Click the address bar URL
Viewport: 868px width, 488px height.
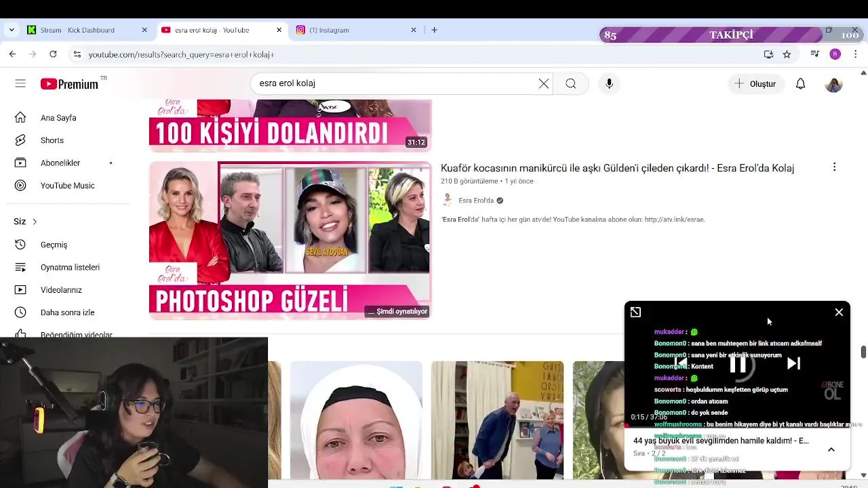click(181, 54)
